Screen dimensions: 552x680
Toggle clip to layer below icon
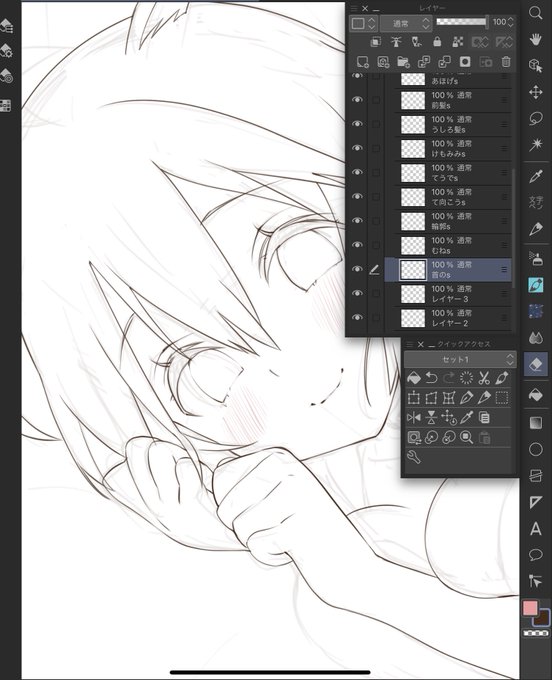[376, 42]
